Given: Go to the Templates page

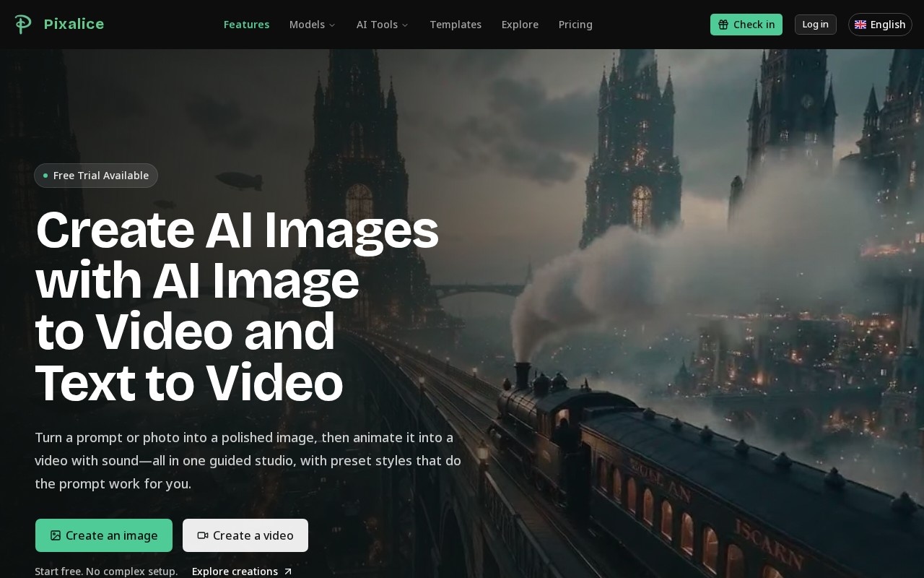Looking at the screenshot, I should click(456, 25).
